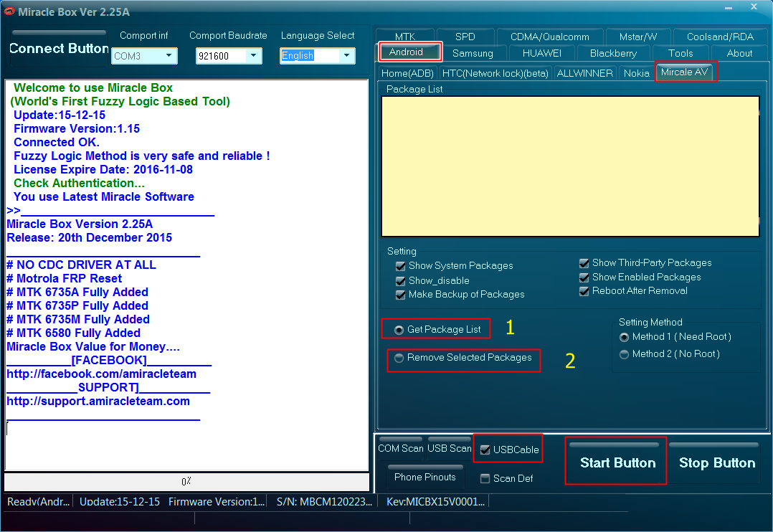
Task: Close the Miracle Box window
Action: click(x=754, y=6)
